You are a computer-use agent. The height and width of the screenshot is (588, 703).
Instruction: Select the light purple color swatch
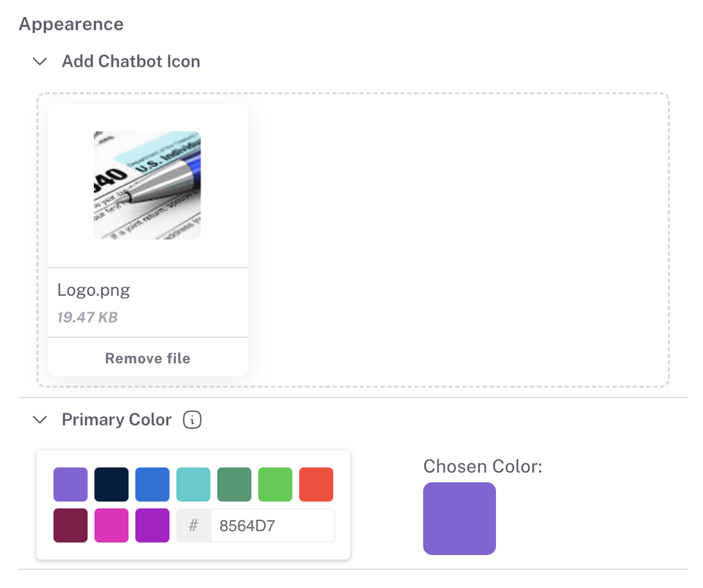tap(71, 485)
